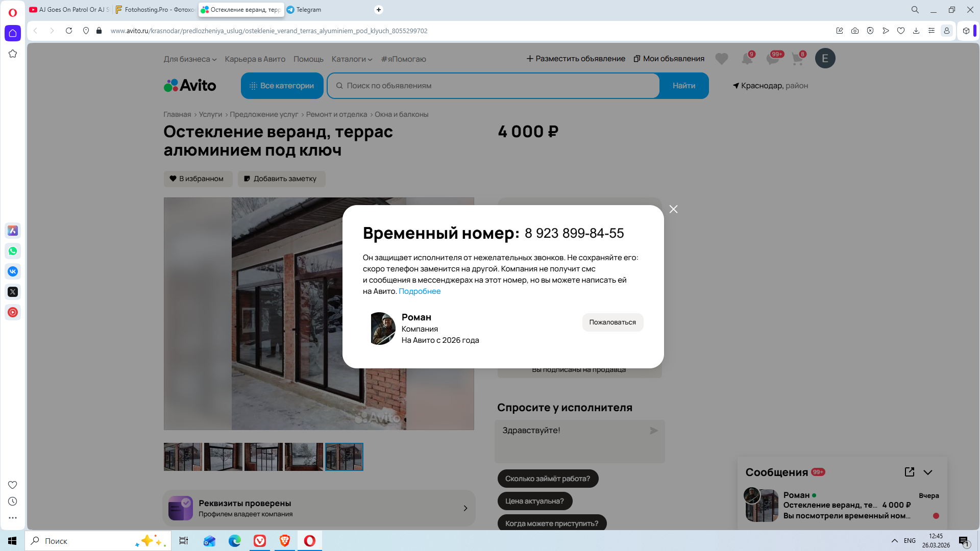Viewport: 980px width, 551px height.
Task: Open the shopping cart icon
Action: (797, 59)
